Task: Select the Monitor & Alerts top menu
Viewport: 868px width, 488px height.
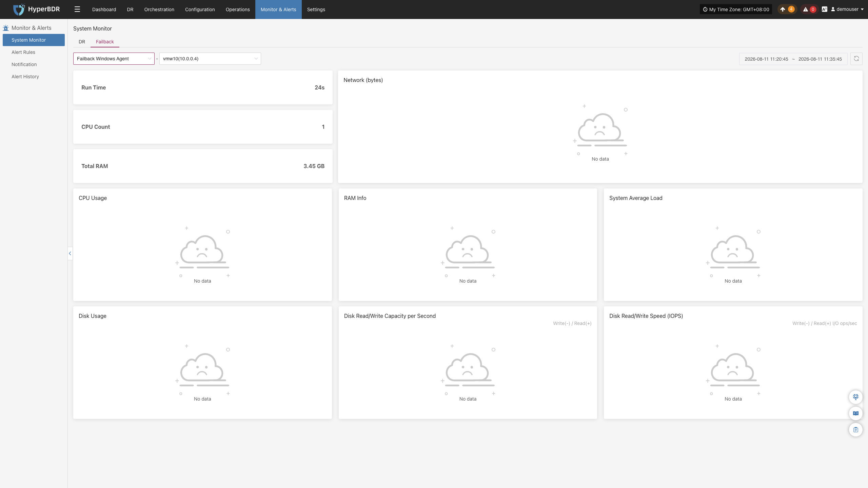Action: [x=278, y=9]
